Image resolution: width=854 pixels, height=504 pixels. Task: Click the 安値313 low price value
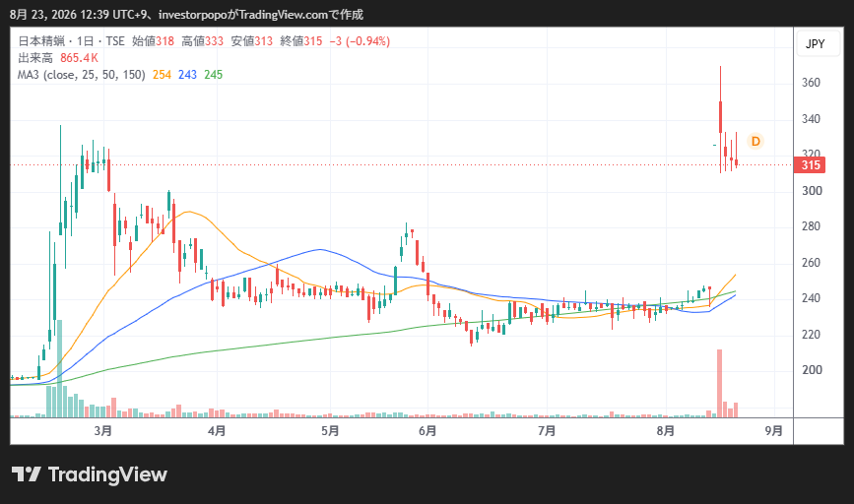click(x=251, y=41)
